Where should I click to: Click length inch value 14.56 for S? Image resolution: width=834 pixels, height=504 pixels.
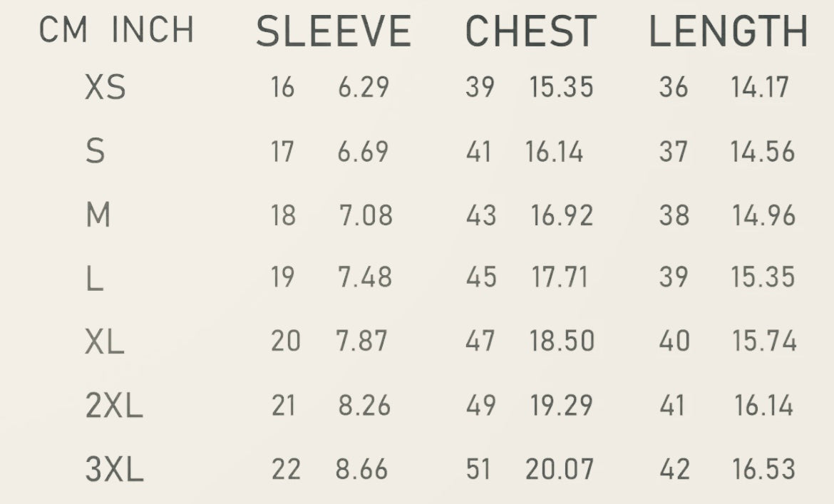tap(762, 152)
